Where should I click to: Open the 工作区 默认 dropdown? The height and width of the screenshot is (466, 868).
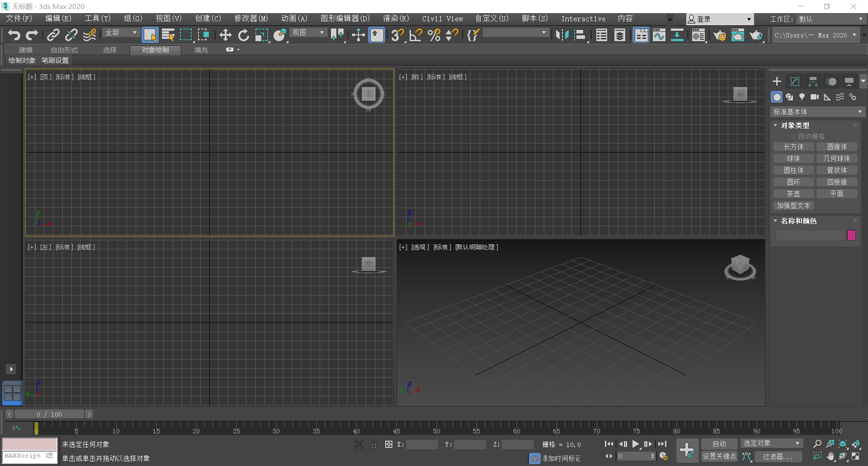(x=831, y=19)
